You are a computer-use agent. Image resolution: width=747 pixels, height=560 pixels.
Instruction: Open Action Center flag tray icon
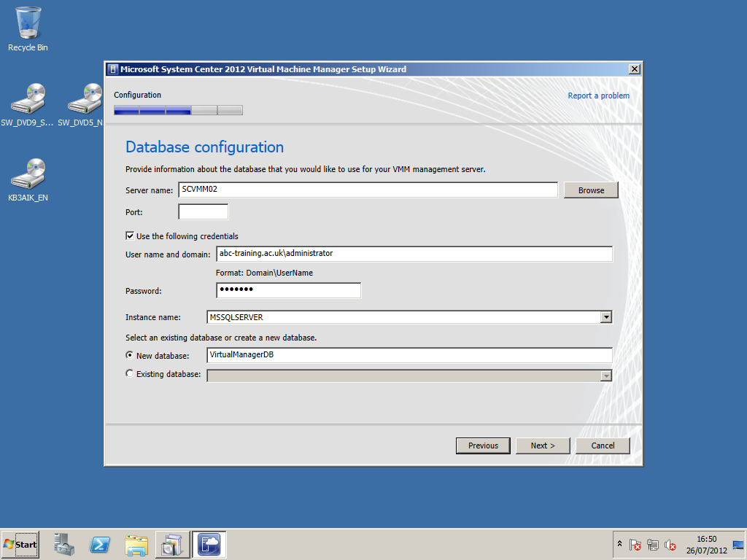(x=635, y=544)
